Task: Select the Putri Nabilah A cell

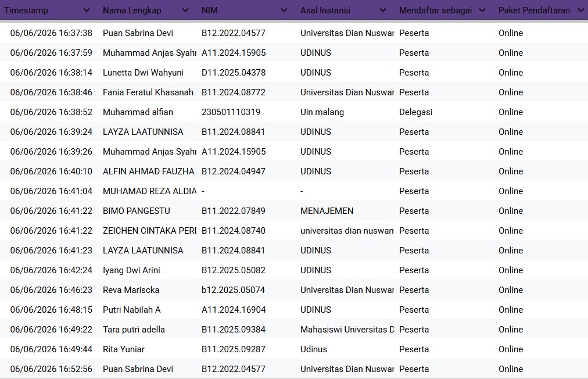Action: coord(148,310)
